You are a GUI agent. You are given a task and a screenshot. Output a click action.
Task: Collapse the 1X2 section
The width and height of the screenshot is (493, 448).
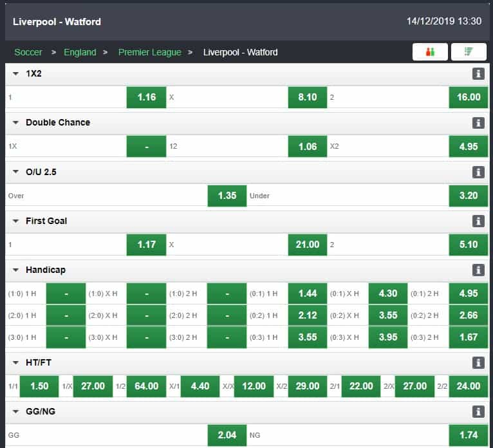pyautogui.click(x=15, y=74)
